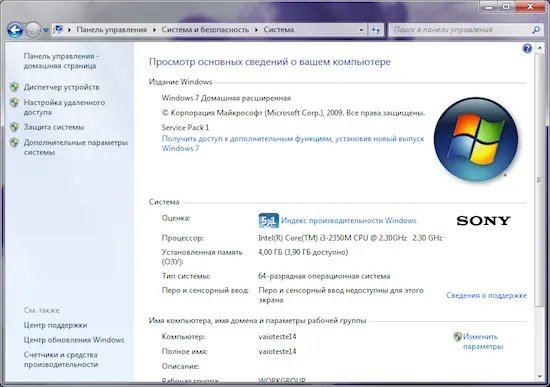
Task: Click shield icon beside 'Изменить параметры'
Action: pos(457,337)
